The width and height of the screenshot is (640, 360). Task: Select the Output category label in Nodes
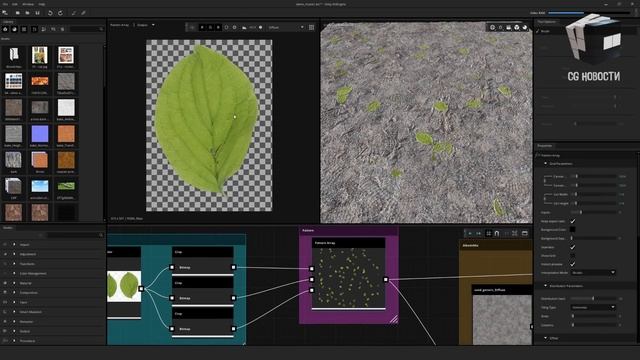pyautogui.click(x=25, y=331)
